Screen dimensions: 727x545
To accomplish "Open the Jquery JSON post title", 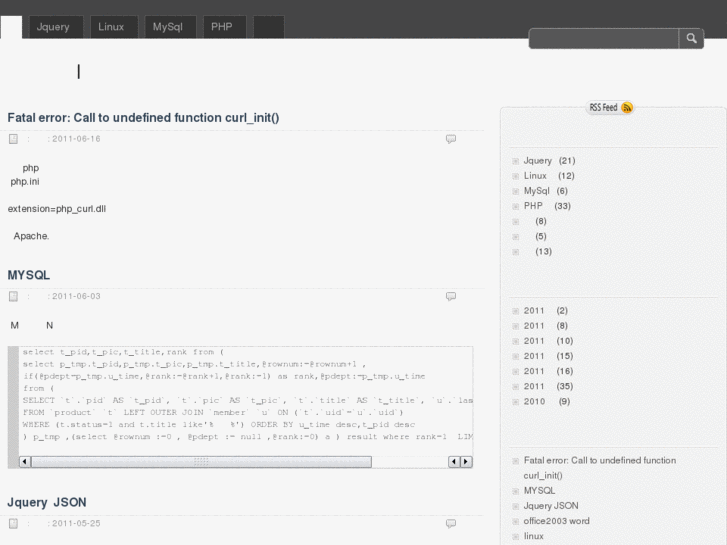I will coord(47,502).
